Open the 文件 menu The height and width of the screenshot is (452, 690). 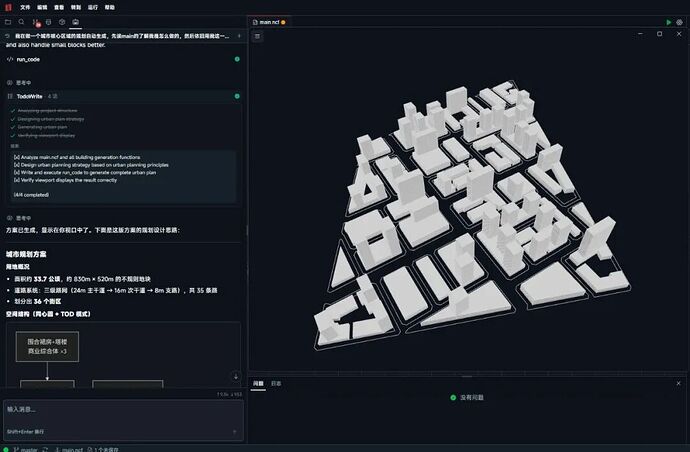click(x=25, y=7)
